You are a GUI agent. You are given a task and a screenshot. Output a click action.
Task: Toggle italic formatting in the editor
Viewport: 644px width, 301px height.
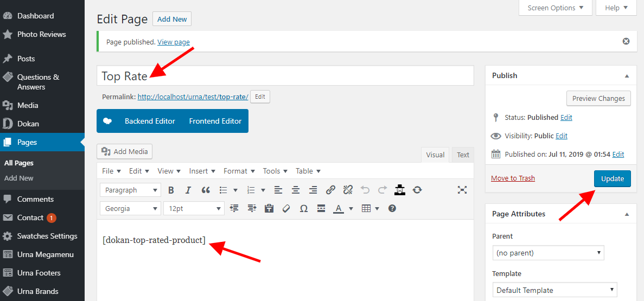click(x=188, y=190)
